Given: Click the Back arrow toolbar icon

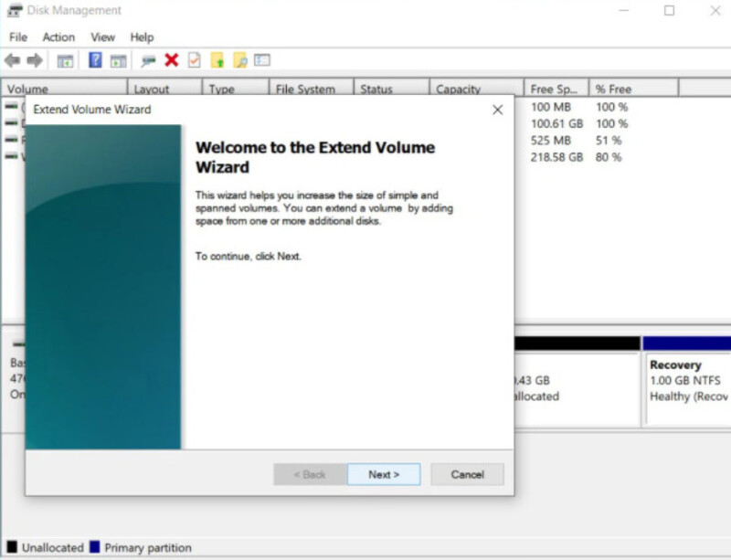Looking at the screenshot, I should click(12, 60).
